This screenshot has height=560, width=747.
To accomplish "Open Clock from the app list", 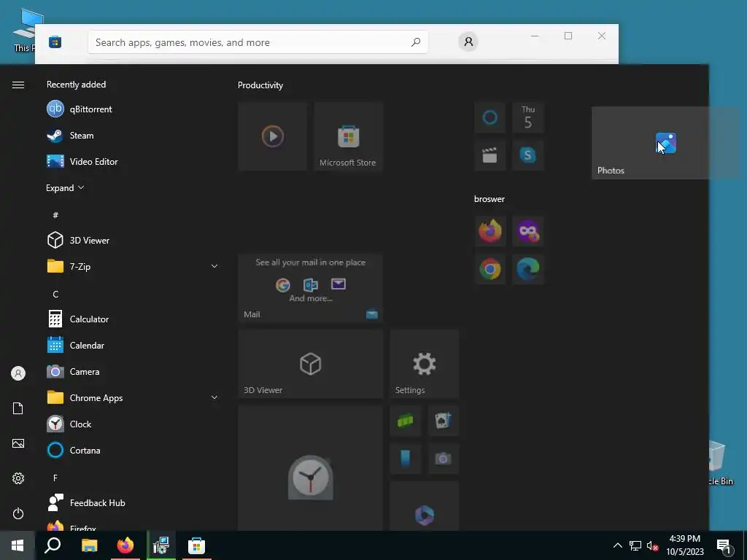I will [x=133, y=424].
